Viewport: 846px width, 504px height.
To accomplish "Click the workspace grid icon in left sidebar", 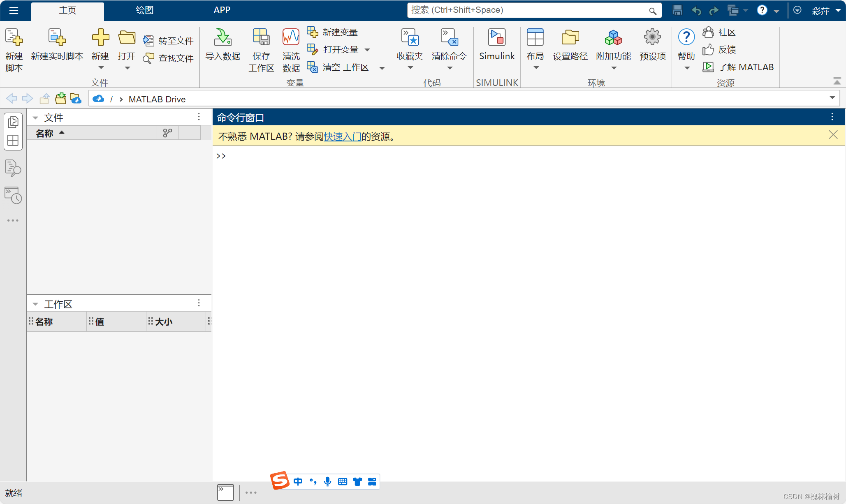I will click(13, 140).
